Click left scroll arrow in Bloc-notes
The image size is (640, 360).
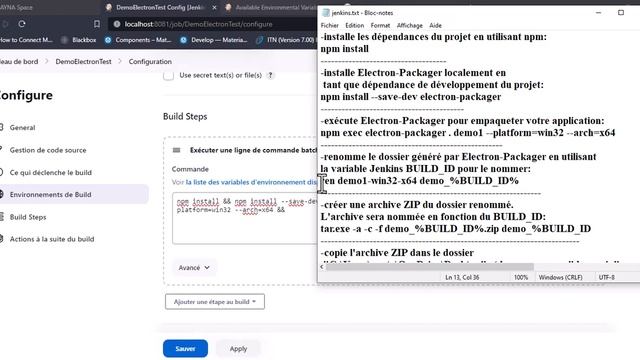pyautogui.click(x=322, y=267)
